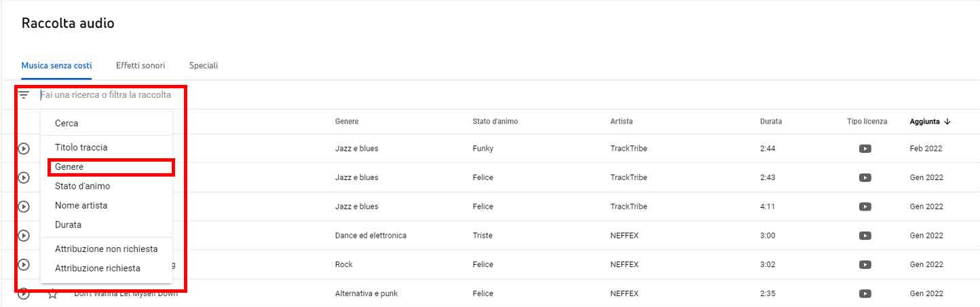
Task: Open the Speciali tab
Action: [x=204, y=66]
